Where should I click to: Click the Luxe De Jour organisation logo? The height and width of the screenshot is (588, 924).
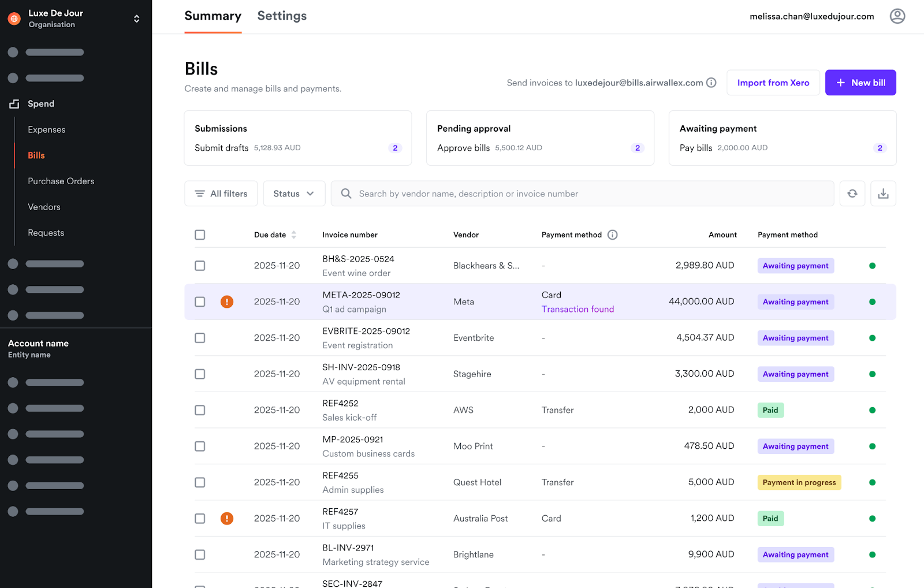point(14,18)
